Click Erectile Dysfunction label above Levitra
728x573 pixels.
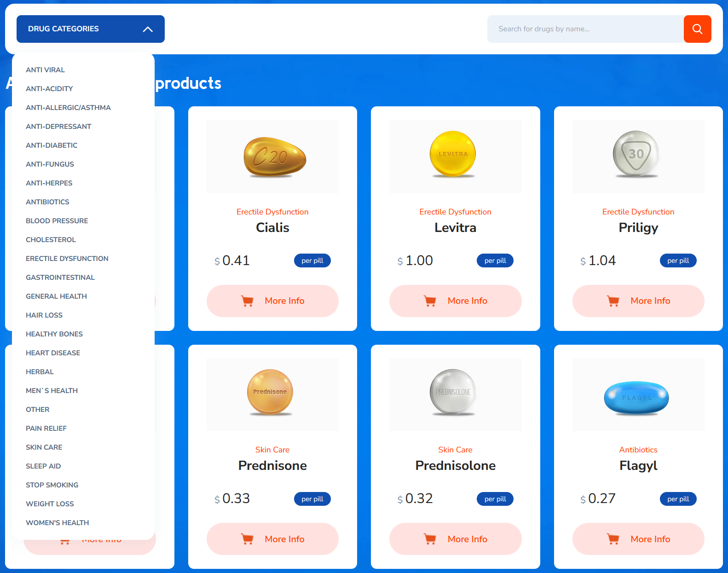click(x=455, y=212)
